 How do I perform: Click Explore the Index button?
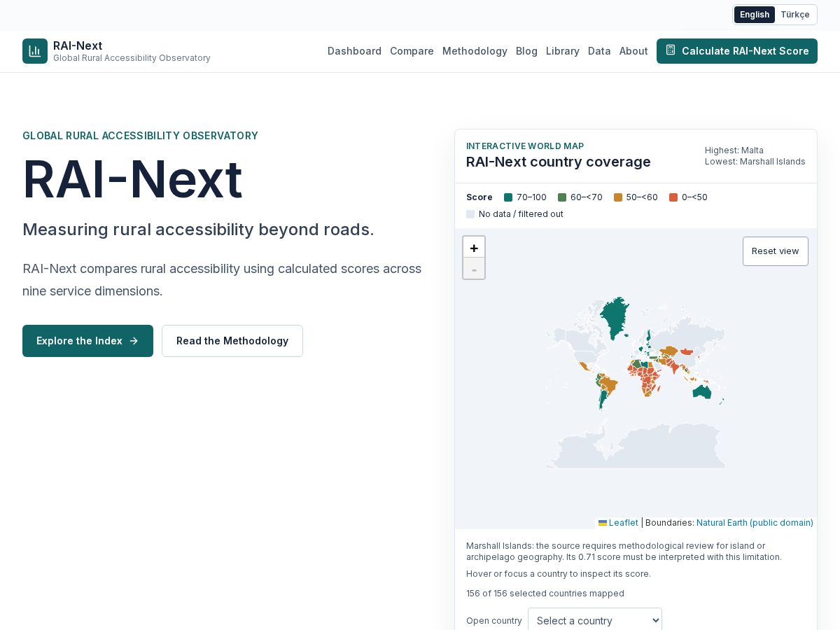click(x=87, y=341)
